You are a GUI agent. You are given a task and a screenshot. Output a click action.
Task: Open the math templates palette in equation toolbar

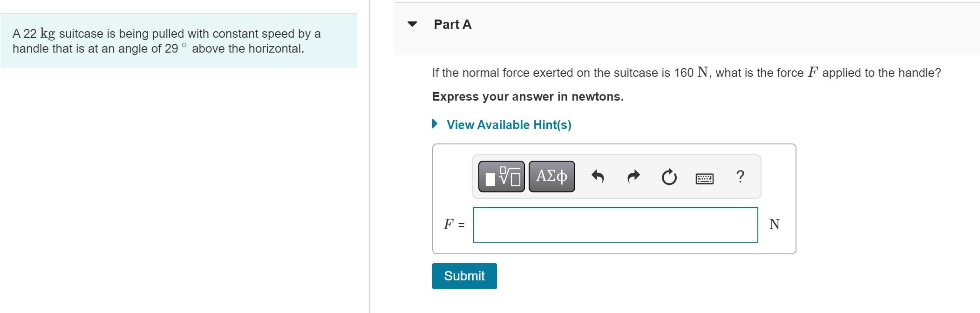501,176
